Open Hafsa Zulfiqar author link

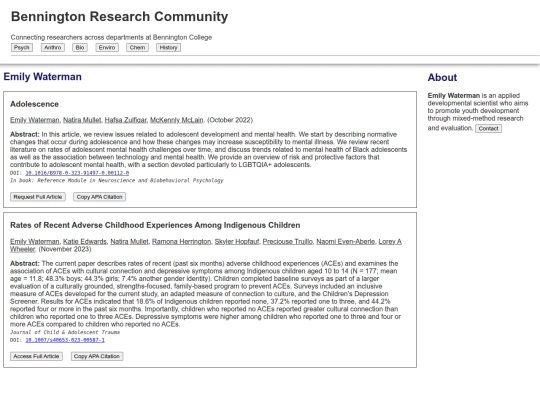pyautogui.click(x=126, y=120)
